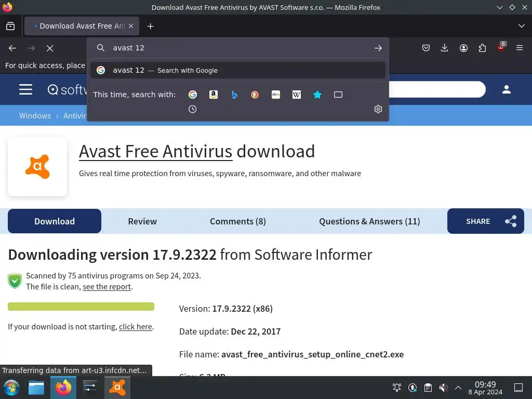Open a new tab with plus button
Viewport: 532px width, 399px height.
pos(150,26)
